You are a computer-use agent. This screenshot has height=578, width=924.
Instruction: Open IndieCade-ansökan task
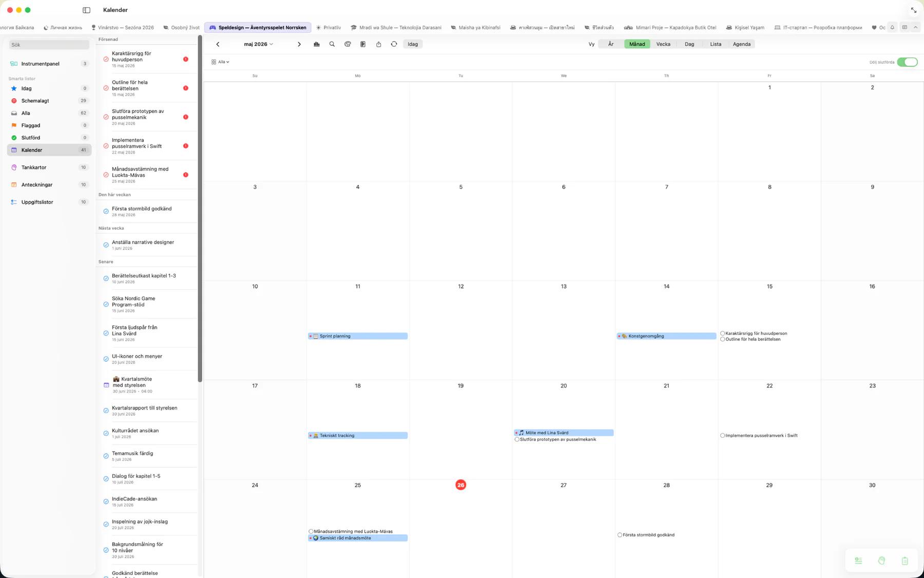147,501
